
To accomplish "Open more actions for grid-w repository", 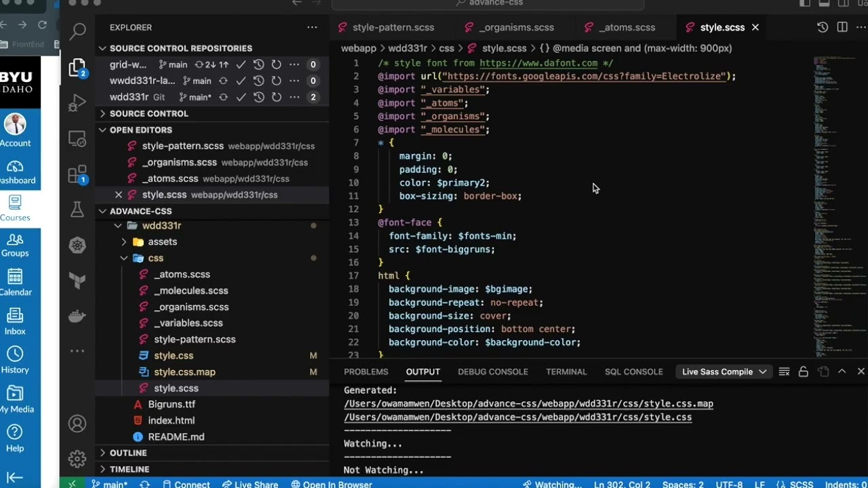I will coord(294,64).
